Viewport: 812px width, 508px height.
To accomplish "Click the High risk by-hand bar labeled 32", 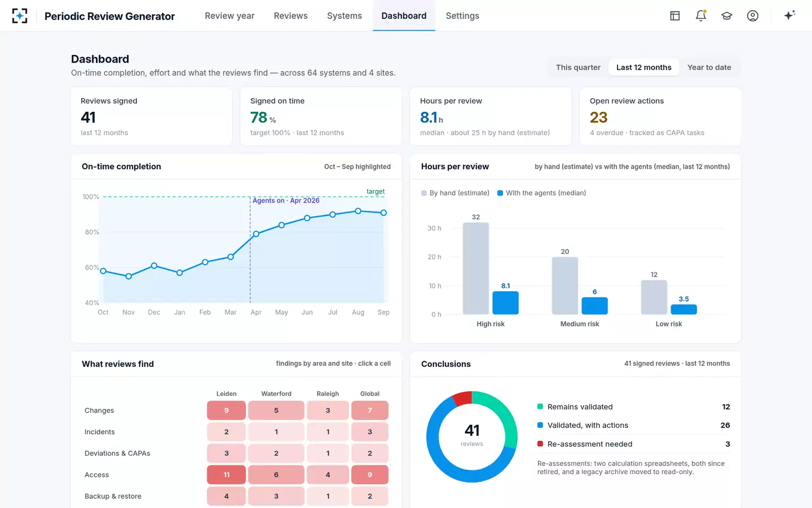I will pos(476,269).
